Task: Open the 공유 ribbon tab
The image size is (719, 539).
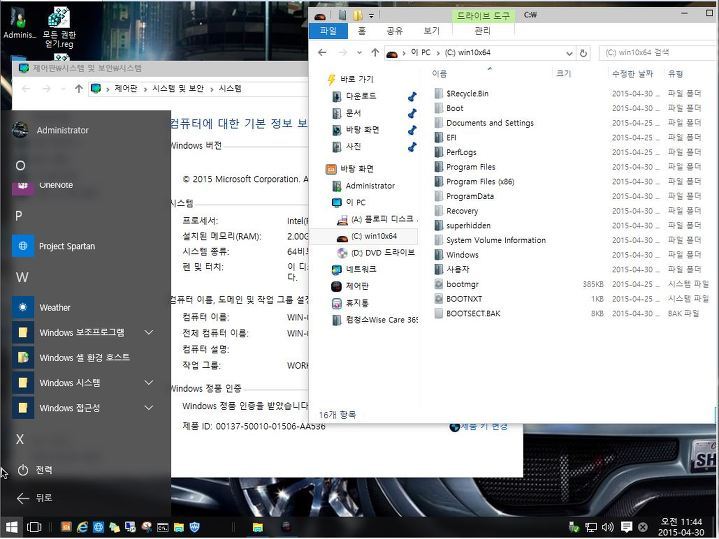Action: tap(394, 31)
